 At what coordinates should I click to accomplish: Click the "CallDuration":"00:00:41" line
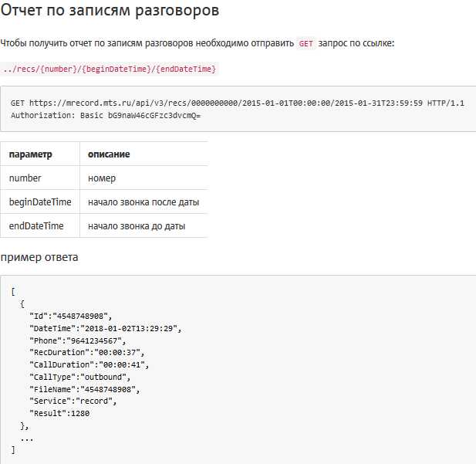point(89,365)
